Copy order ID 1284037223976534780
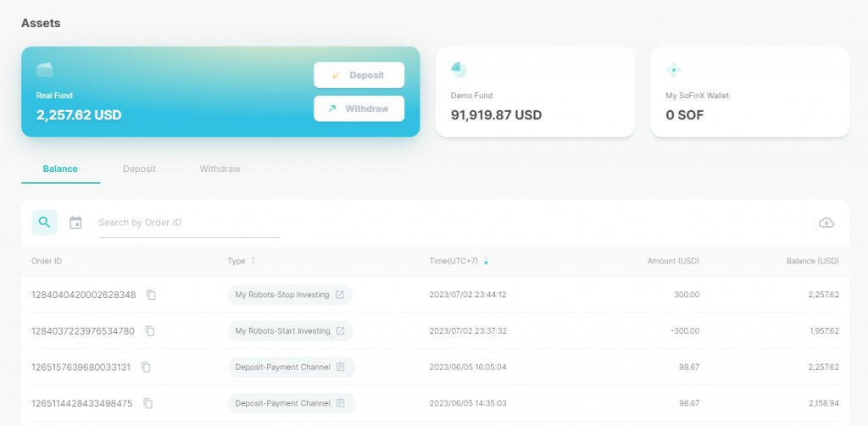 pyautogui.click(x=150, y=331)
